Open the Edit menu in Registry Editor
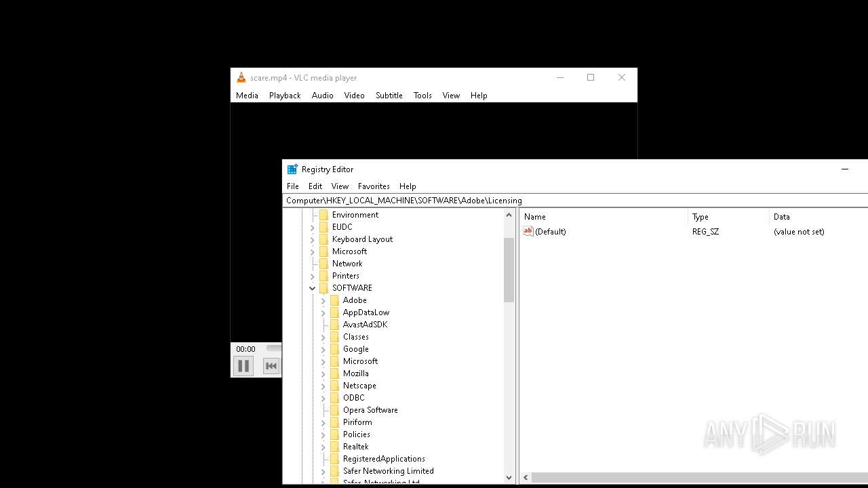This screenshot has width=868, height=488. click(x=315, y=186)
